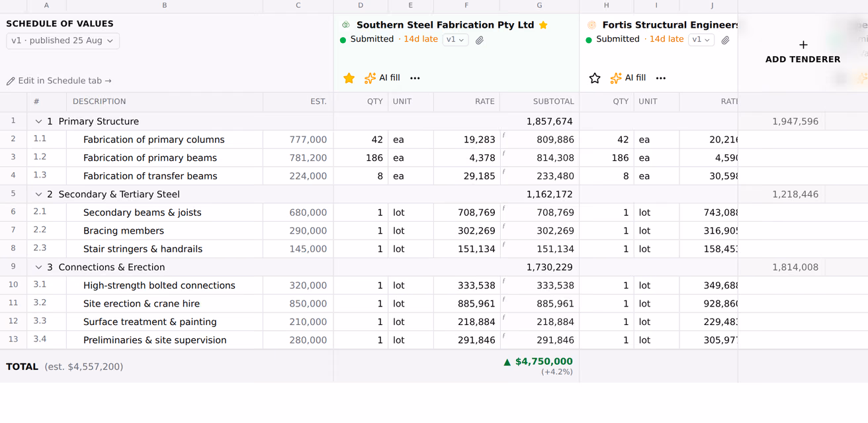Collapse section 3 Connections & Erection
The width and height of the screenshot is (868, 423).
[x=38, y=267]
